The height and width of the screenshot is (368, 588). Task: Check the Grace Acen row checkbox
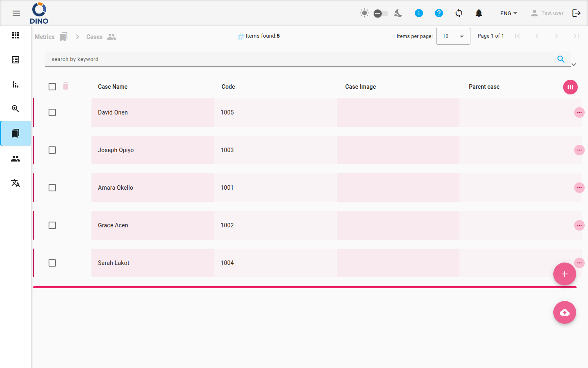point(52,225)
